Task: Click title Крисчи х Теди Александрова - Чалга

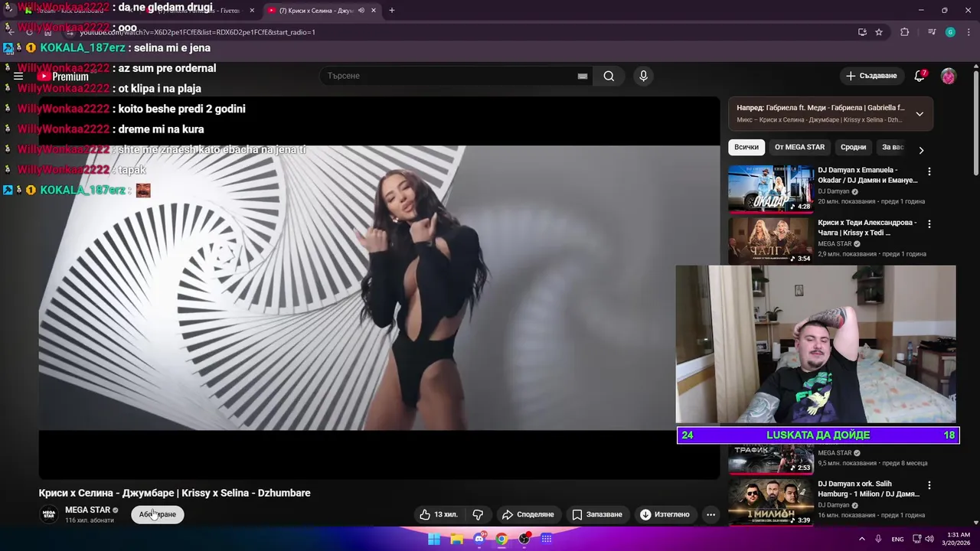Action: pos(867,227)
